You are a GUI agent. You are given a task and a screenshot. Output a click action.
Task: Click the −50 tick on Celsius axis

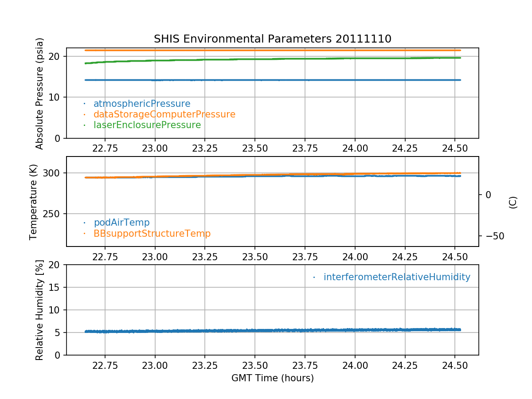click(492, 235)
